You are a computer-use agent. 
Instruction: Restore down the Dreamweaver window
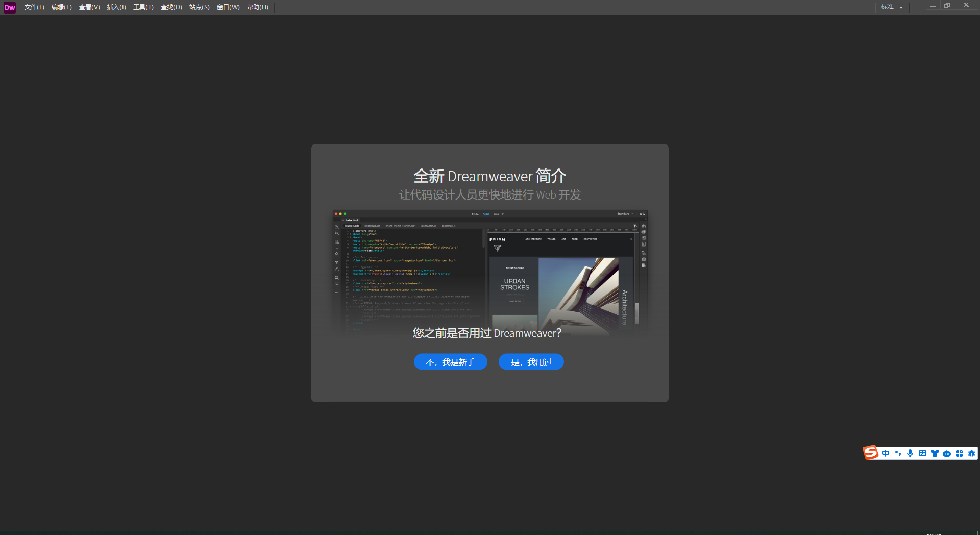[947, 6]
